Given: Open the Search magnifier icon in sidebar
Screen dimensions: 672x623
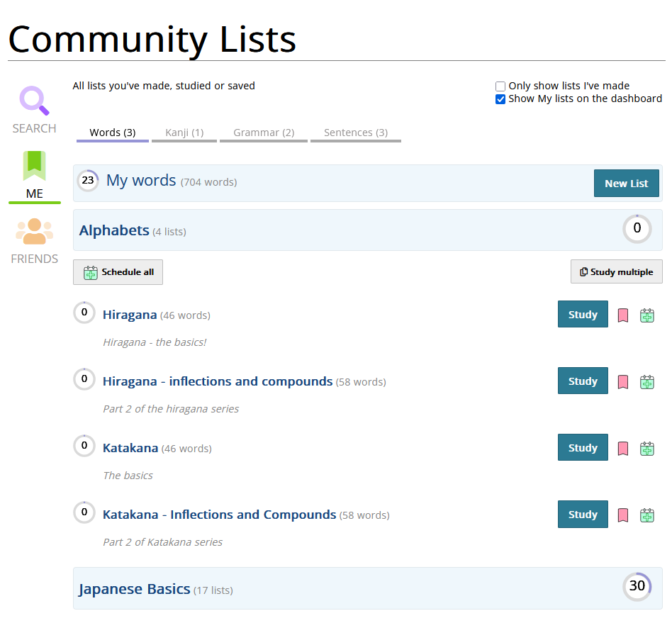Looking at the screenshot, I should (34, 101).
